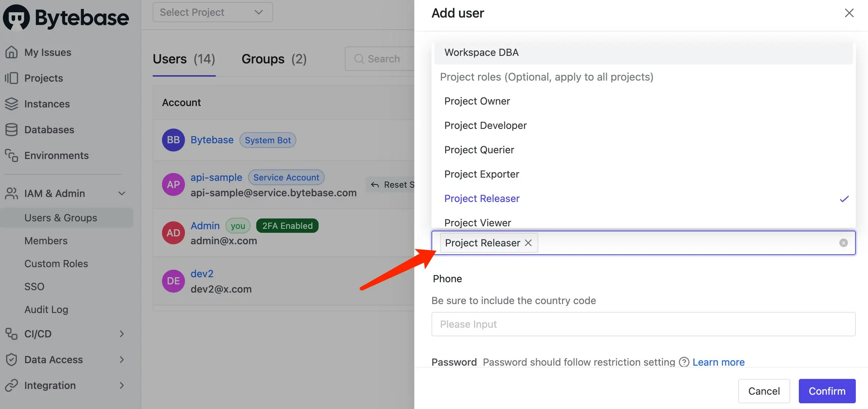Viewport: 868px width, 409px height.
Task: Remove the Project Releaser tag
Action: coord(528,243)
